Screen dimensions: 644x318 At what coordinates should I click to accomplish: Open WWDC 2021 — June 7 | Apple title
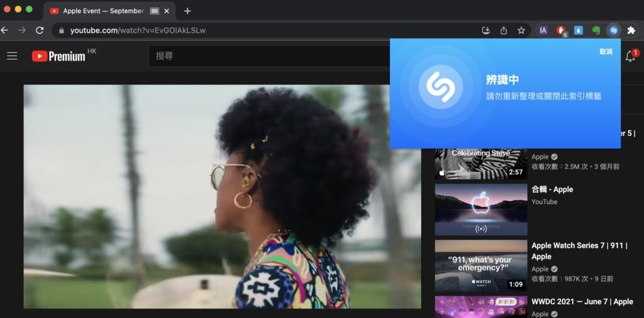[x=582, y=302]
